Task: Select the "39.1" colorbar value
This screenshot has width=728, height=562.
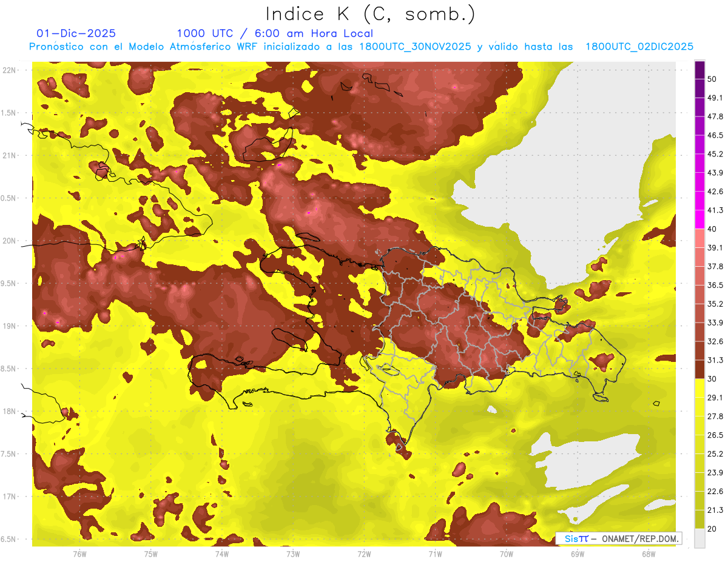Action: [x=715, y=247]
